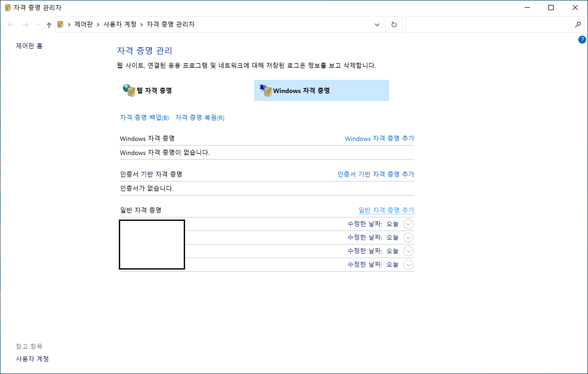Click 인증서 기반 자격 증명 추가 link
The width and height of the screenshot is (588, 374).
376,174
